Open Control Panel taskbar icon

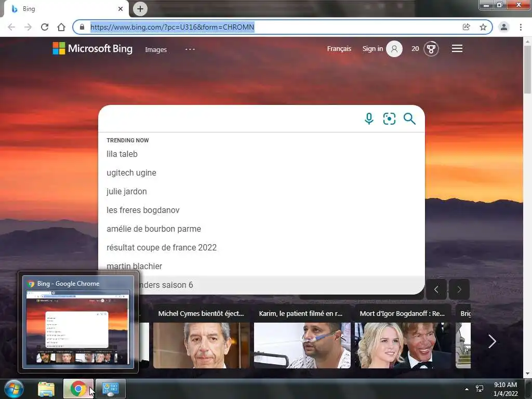110,389
